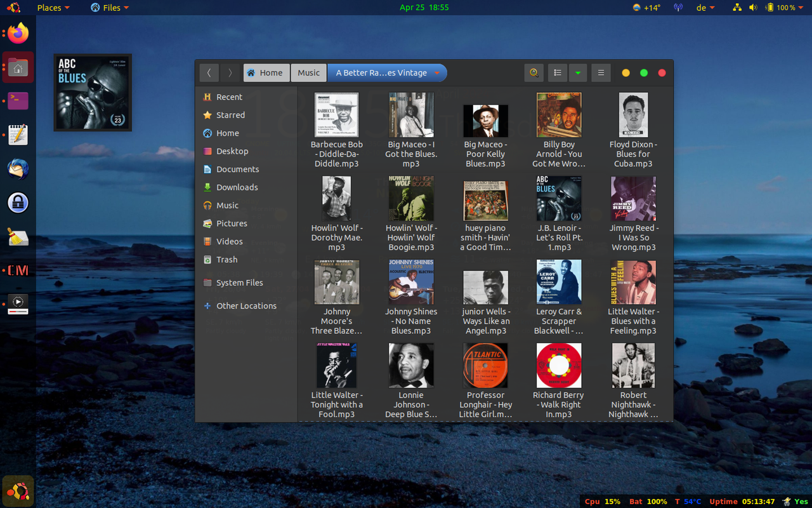Viewport: 812px width, 508px height.
Task: Open the hamburger menu in Files
Action: click(601, 73)
